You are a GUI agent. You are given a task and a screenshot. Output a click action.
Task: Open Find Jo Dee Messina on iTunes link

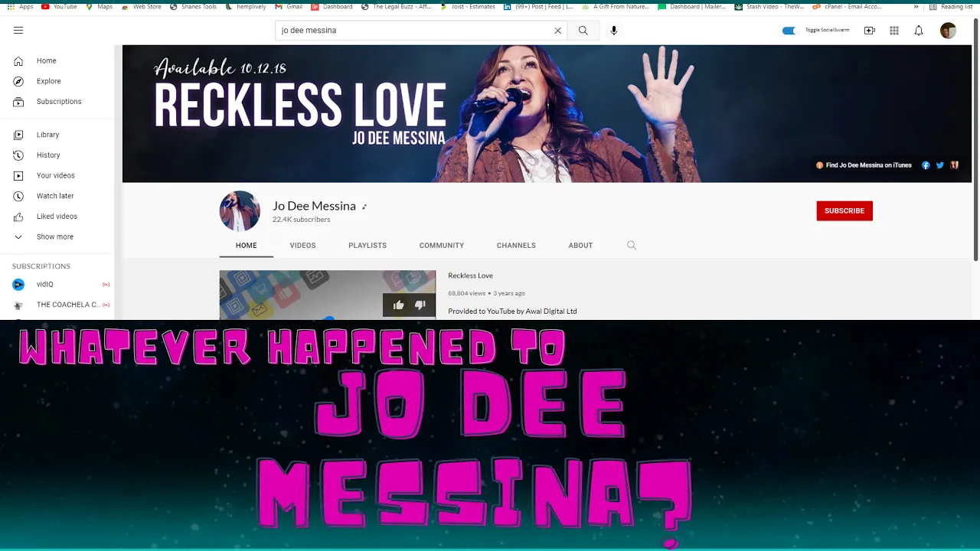click(864, 165)
